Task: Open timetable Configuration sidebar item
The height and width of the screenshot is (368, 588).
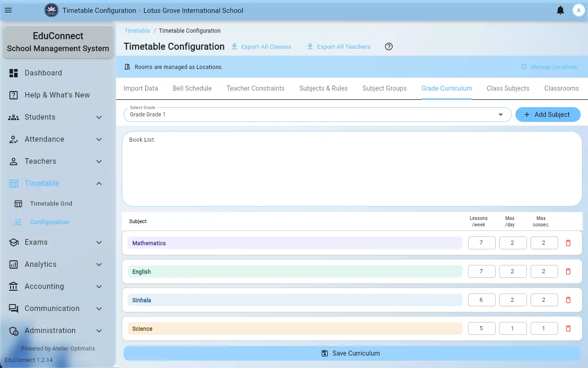Action: (x=58, y=222)
